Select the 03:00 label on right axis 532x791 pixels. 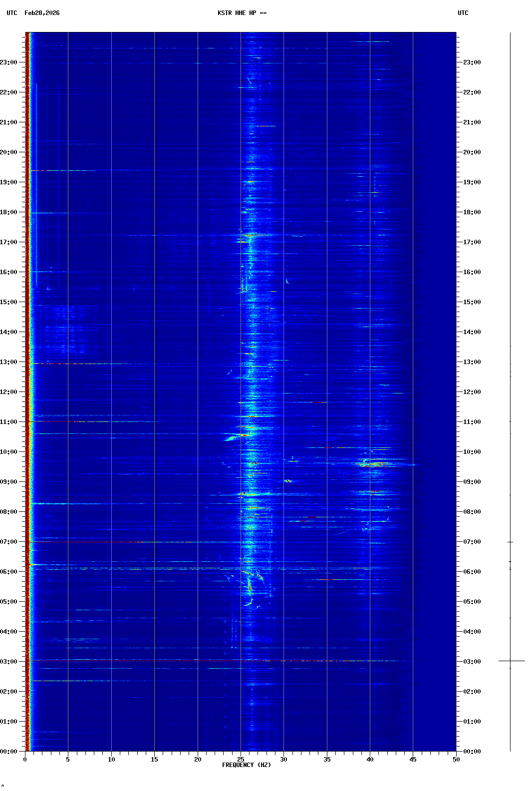click(472, 662)
